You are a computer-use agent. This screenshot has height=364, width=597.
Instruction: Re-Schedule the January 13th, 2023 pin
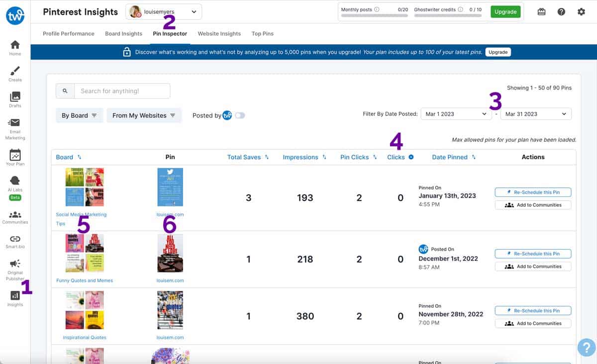[x=533, y=192]
